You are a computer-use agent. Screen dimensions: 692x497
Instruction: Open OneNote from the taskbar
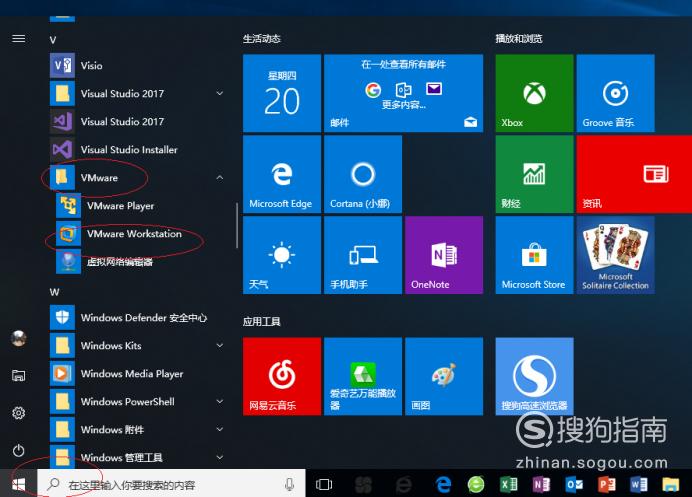[541, 484]
